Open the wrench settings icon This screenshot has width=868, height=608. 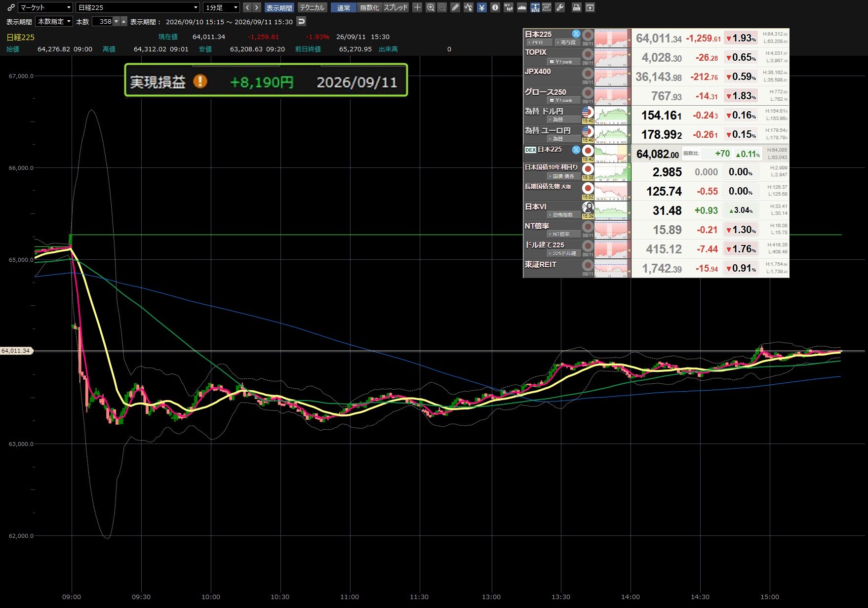coord(560,7)
